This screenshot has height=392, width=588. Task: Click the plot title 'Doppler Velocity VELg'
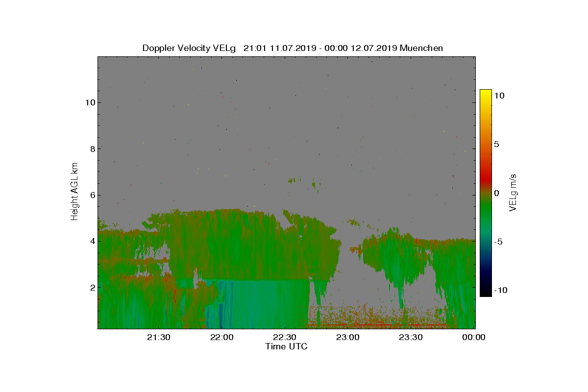[189, 48]
